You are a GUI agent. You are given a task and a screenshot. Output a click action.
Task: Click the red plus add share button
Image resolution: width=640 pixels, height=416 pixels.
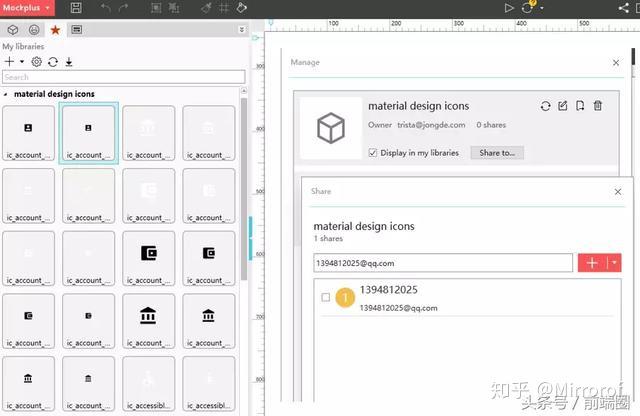pos(592,263)
